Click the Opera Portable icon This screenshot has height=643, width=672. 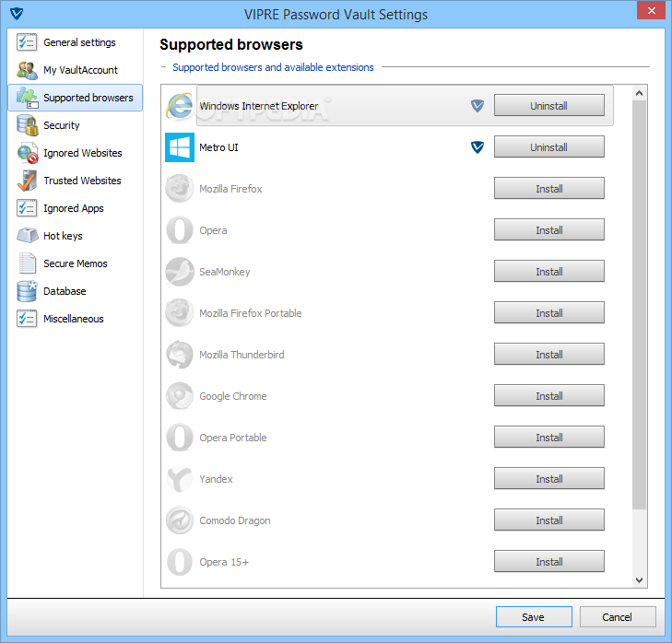(x=180, y=438)
